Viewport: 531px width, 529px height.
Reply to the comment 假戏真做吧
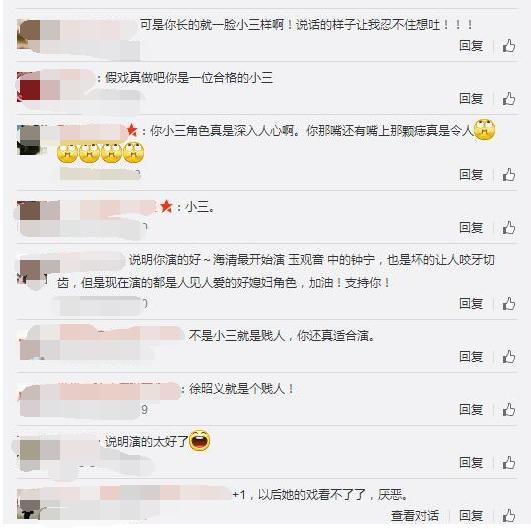(x=471, y=99)
